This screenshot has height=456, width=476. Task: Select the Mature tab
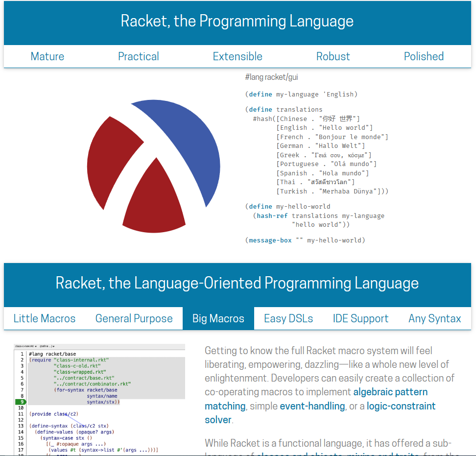(x=47, y=56)
